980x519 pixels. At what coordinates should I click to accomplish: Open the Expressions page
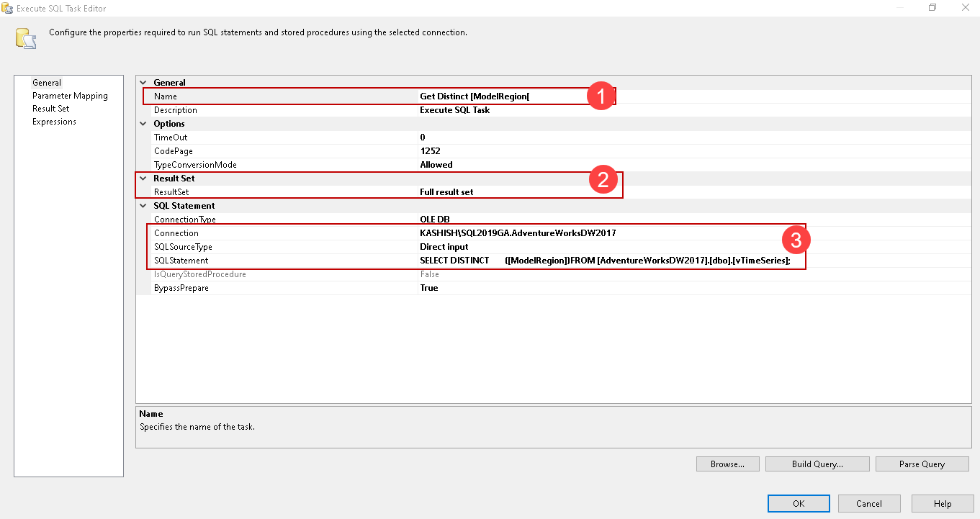(54, 122)
